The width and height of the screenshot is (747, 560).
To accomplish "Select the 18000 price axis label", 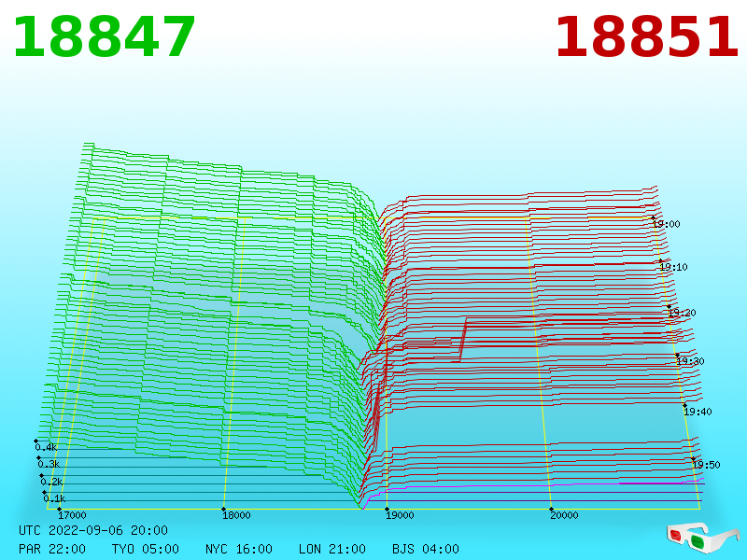I will coord(236,515).
